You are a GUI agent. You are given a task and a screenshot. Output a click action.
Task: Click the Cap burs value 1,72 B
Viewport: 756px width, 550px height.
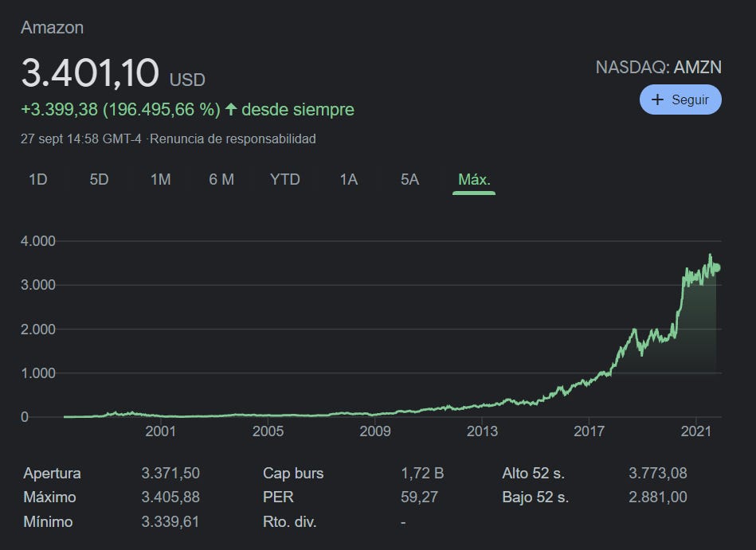[x=422, y=473]
